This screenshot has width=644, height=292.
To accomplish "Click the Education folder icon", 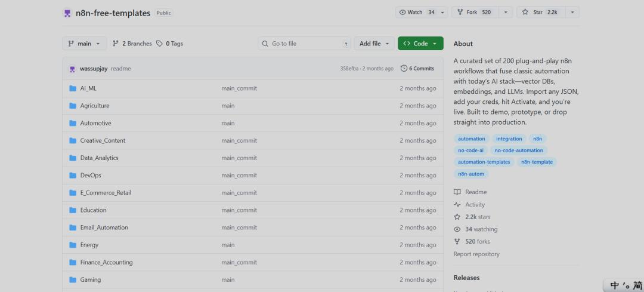I will pyautogui.click(x=73, y=210).
